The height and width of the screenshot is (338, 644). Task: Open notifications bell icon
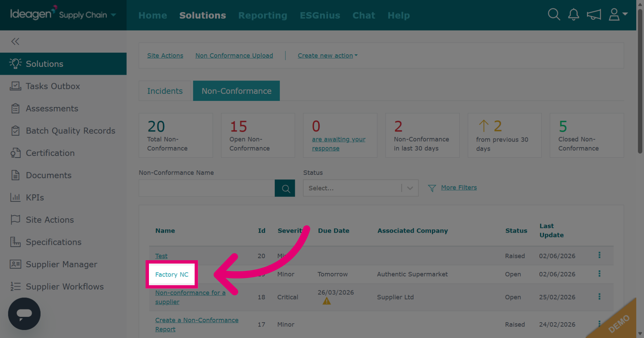[574, 14]
